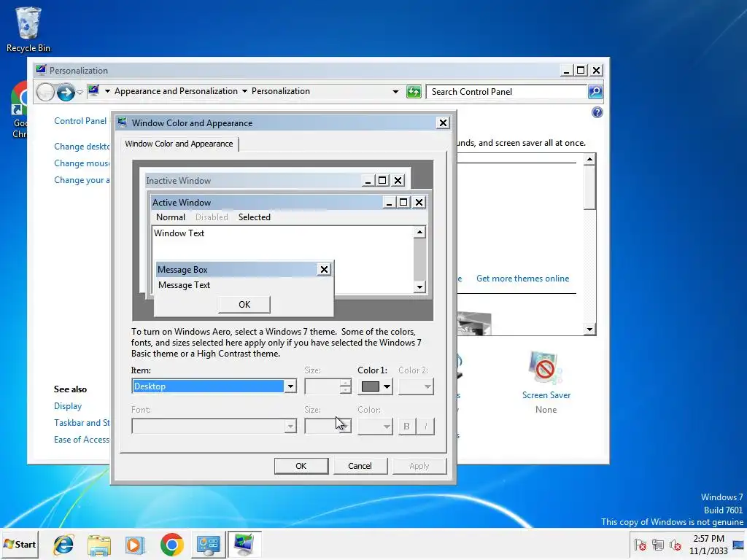The height and width of the screenshot is (560, 747).
Task: Select the Personalization taskbar item
Action: 244,544
